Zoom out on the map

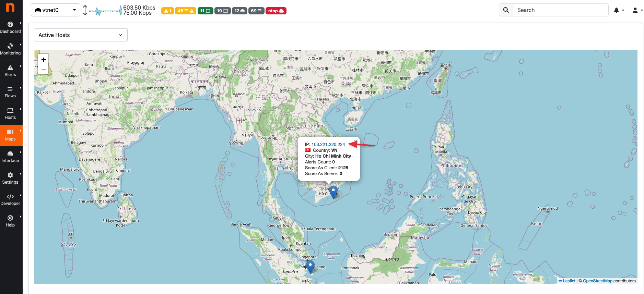(x=44, y=70)
